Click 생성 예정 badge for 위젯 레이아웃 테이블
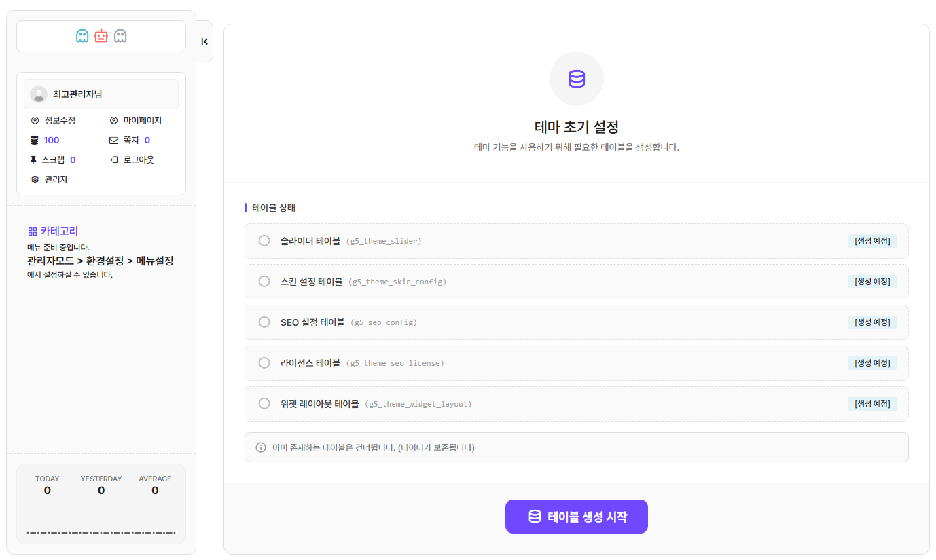The image size is (936, 560). (x=872, y=404)
